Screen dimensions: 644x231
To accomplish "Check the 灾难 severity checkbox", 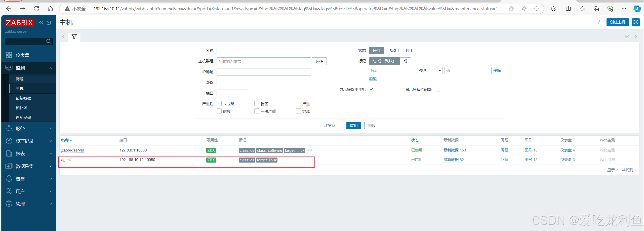I will (x=298, y=111).
